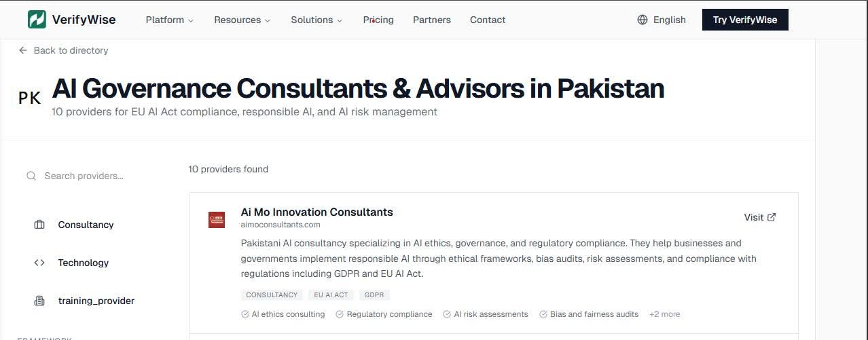Click the globe language icon
The width and height of the screenshot is (868, 340).
pyautogui.click(x=643, y=20)
